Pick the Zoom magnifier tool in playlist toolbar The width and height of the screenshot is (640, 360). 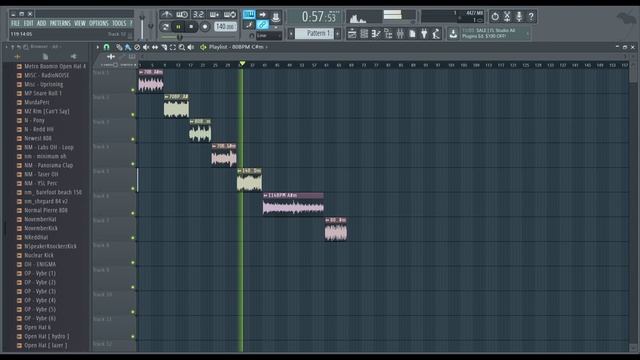coord(182,47)
